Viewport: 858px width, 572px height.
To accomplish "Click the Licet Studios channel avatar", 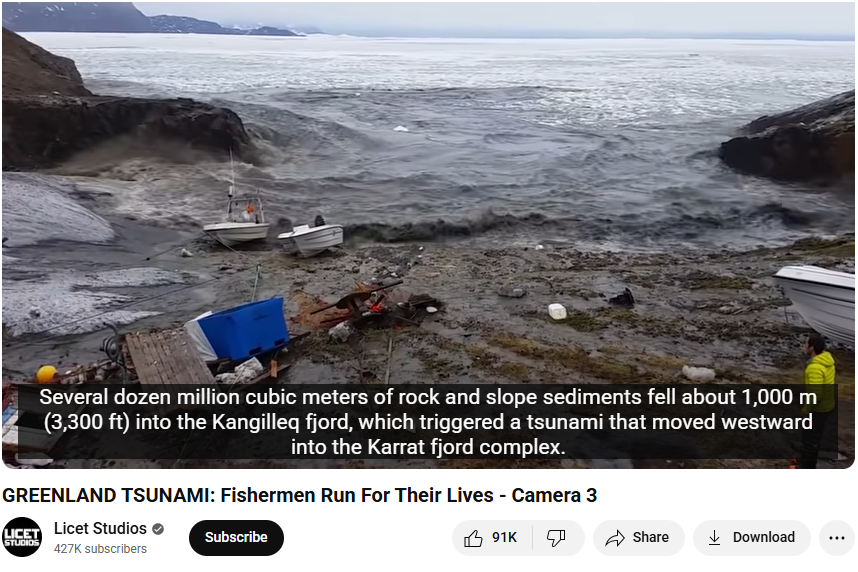I will [22, 538].
